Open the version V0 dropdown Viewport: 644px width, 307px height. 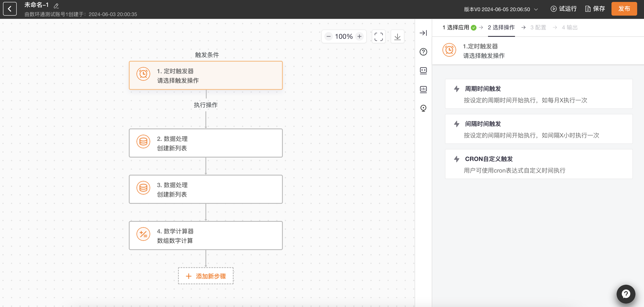tap(501, 9)
